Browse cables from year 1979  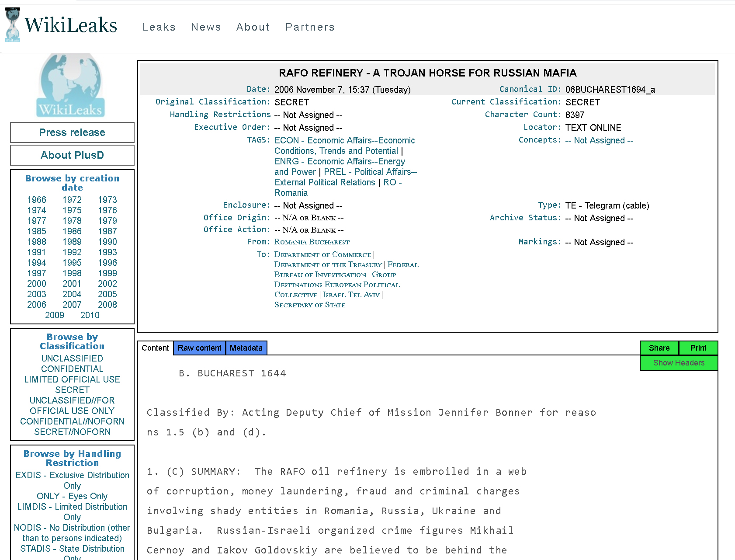point(107,221)
